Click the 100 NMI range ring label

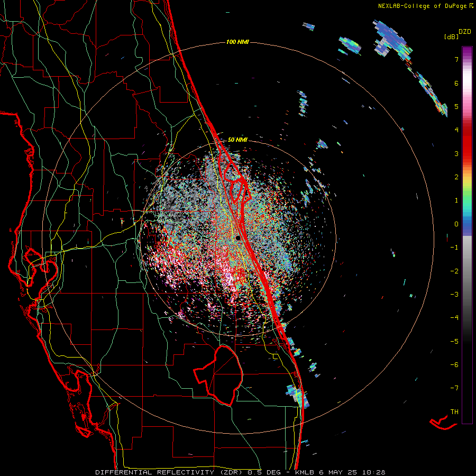[x=237, y=42]
